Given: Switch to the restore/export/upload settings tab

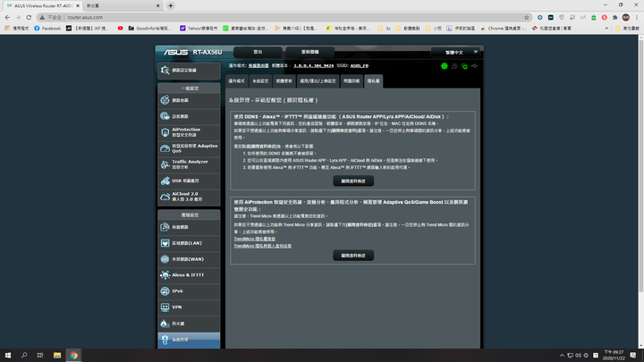Looking at the screenshot, I should 318,80.
